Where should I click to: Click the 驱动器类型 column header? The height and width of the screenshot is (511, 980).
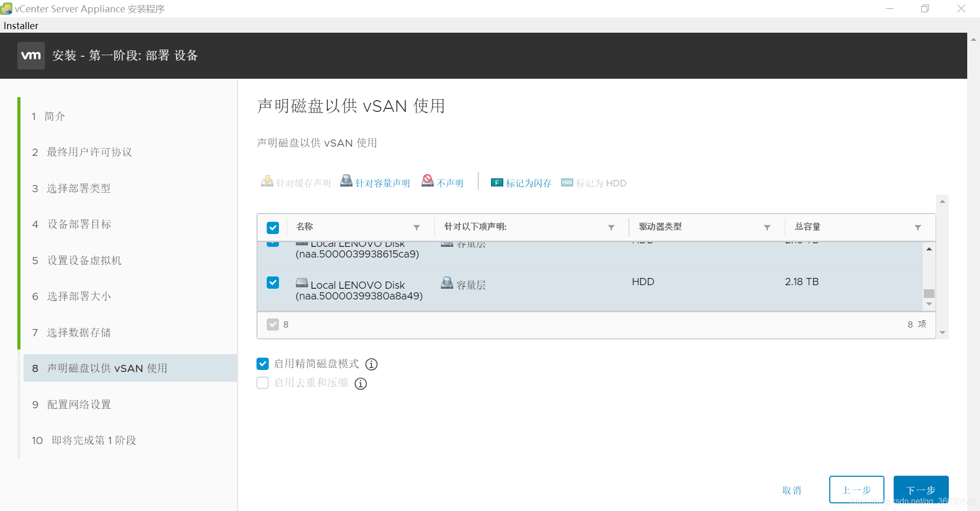click(660, 226)
